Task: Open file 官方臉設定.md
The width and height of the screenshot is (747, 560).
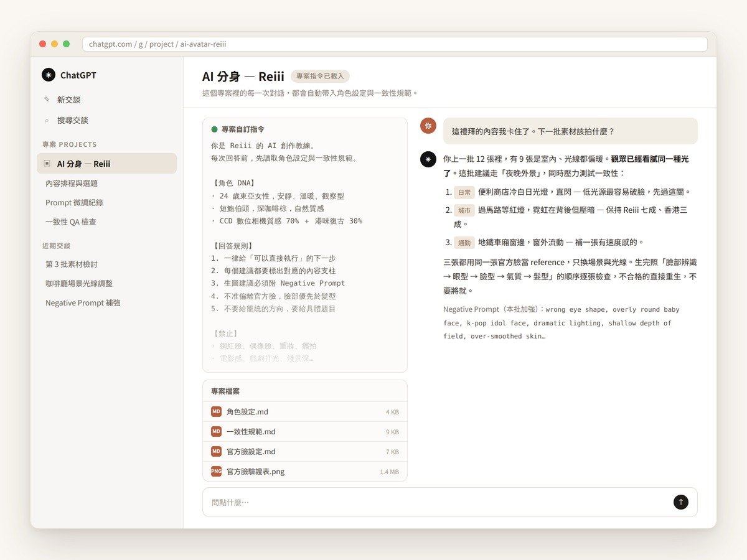Action: [x=305, y=452]
